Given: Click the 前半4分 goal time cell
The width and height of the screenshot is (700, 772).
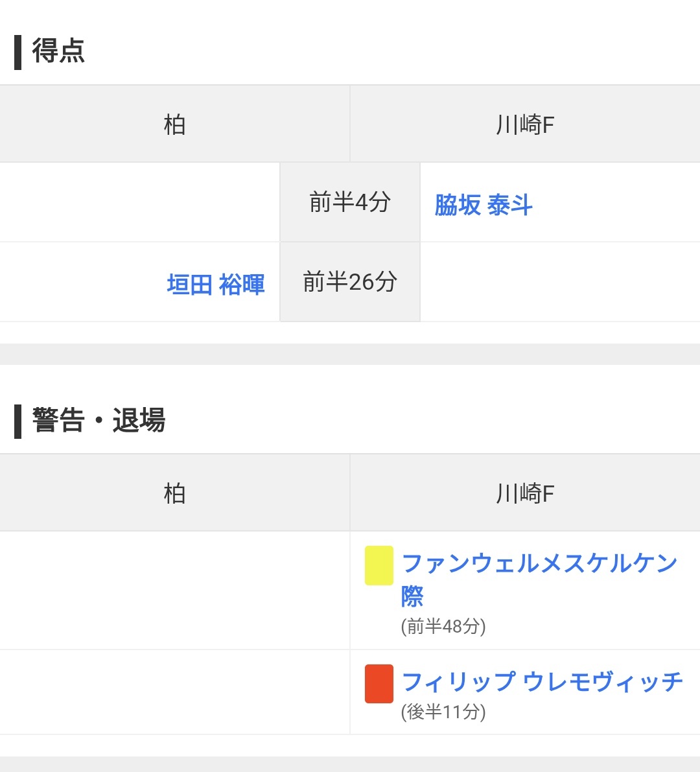Looking at the screenshot, I should point(350,202).
